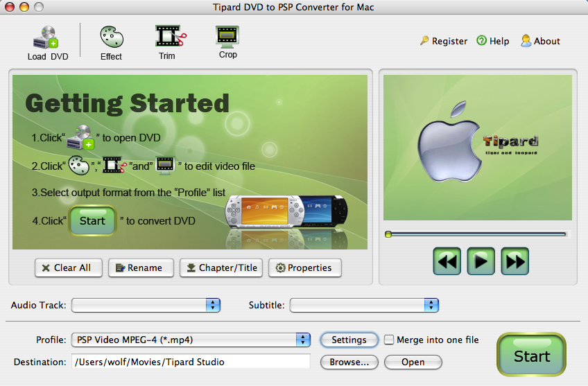Screen dimensions: 588x386
Task: Click the preview progress slider handle
Action: pyautogui.click(x=388, y=234)
